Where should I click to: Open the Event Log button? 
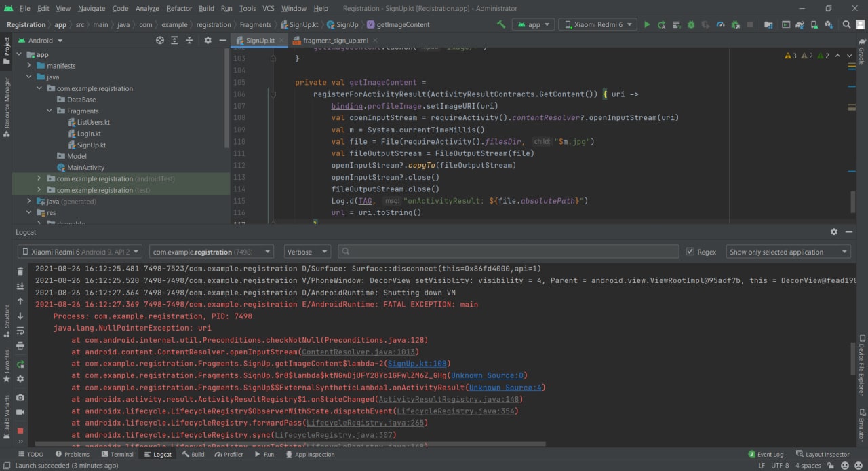[766, 454]
